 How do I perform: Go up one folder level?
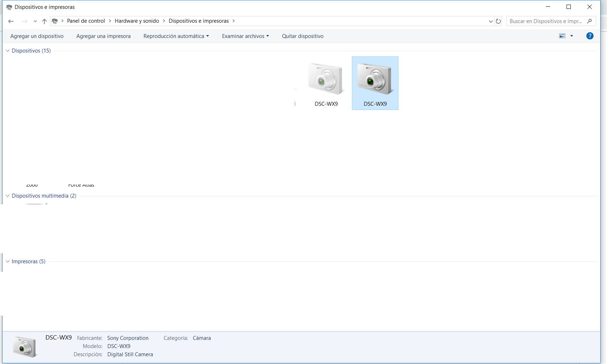(44, 21)
